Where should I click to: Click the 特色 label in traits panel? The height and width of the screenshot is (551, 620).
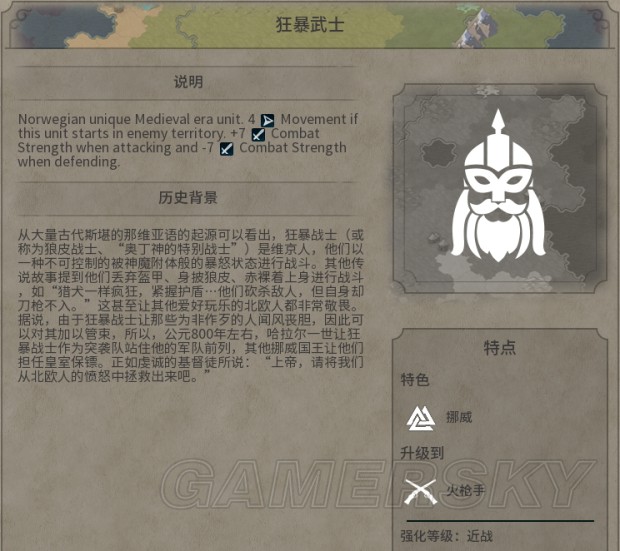[415, 380]
